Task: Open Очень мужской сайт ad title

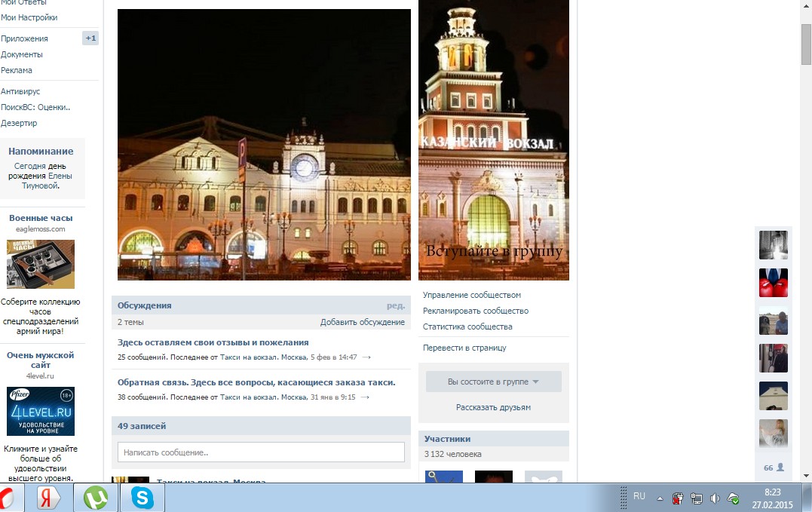Action: 41,360
